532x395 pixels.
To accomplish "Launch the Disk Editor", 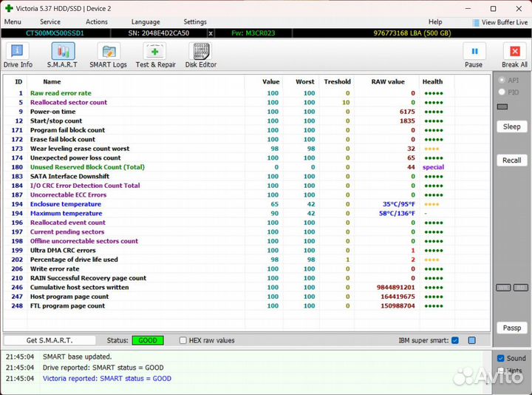I will tap(201, 54).
